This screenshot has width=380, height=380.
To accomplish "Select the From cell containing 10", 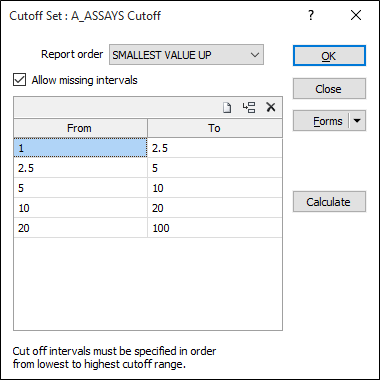I will 80,208.
